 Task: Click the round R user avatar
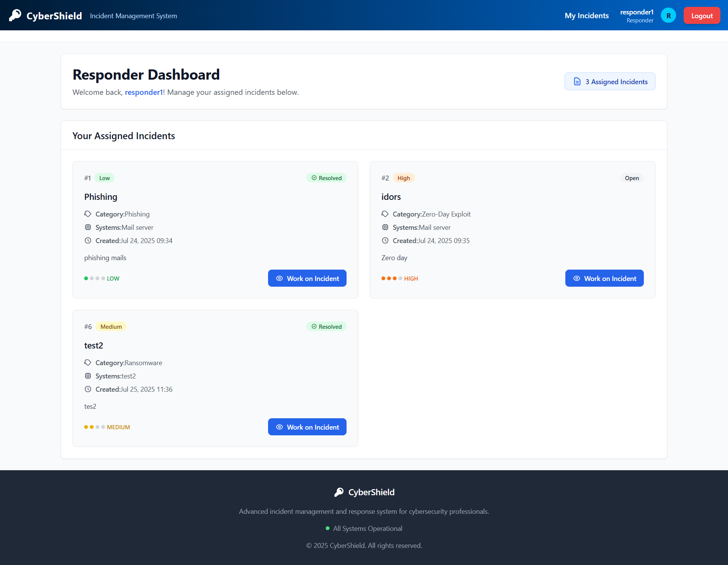pyautogui.click(x=668, y=16)
